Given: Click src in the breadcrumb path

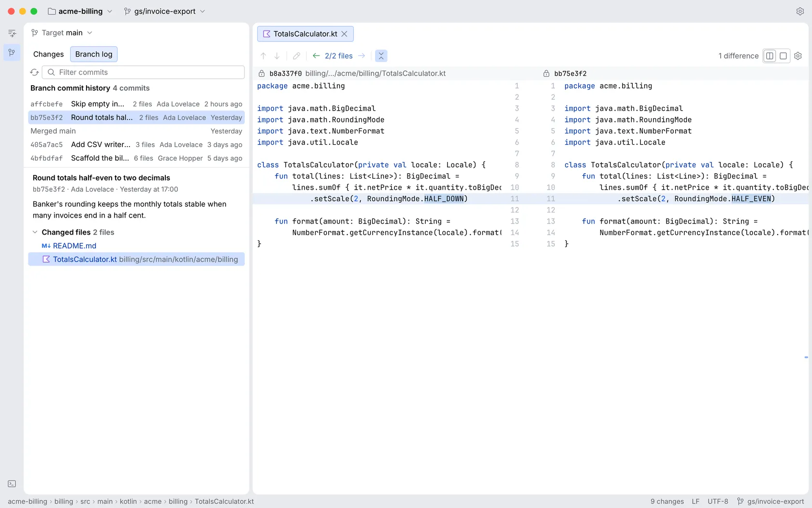Looking at the screenshot, I should point(85,501).
